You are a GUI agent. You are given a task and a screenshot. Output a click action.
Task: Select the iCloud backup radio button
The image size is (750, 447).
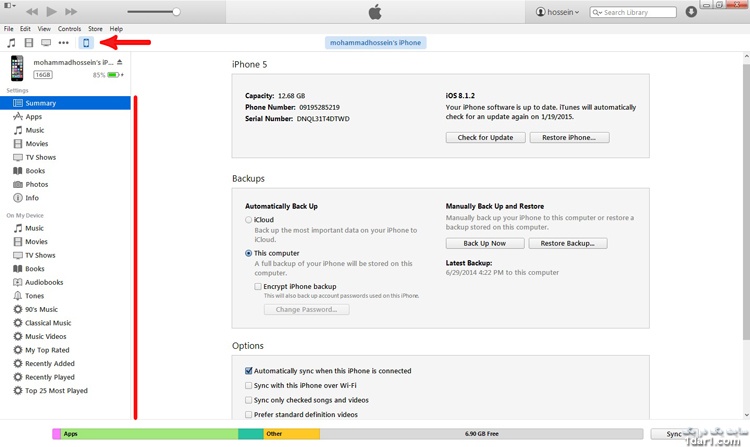248,220
